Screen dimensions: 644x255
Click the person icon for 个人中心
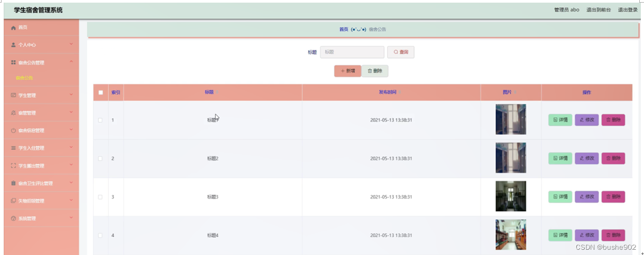(x=14, y=45)
